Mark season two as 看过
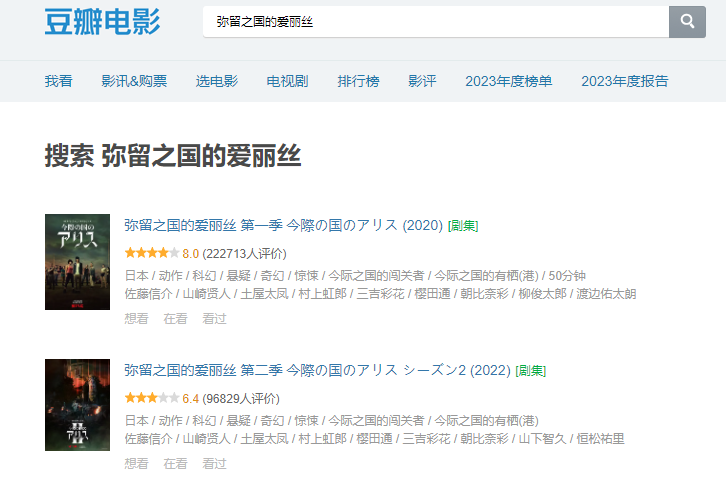726x488 pixels. (214, 463)
